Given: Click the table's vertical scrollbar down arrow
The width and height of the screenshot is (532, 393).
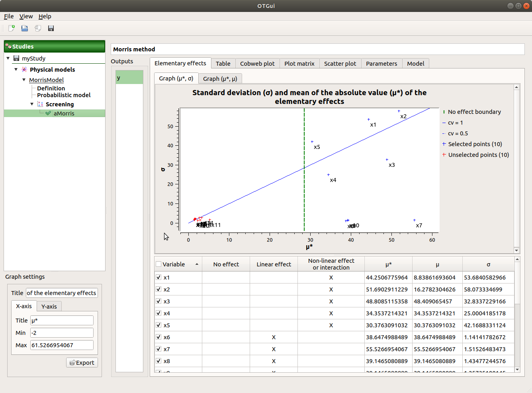Looking at the screenshot, I should coord(517,370).
